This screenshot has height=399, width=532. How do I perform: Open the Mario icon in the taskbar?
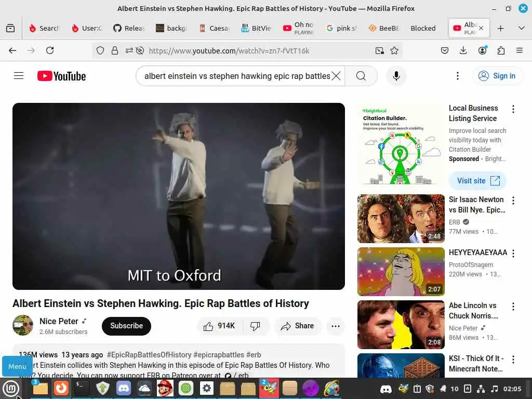tap(165, 388)
